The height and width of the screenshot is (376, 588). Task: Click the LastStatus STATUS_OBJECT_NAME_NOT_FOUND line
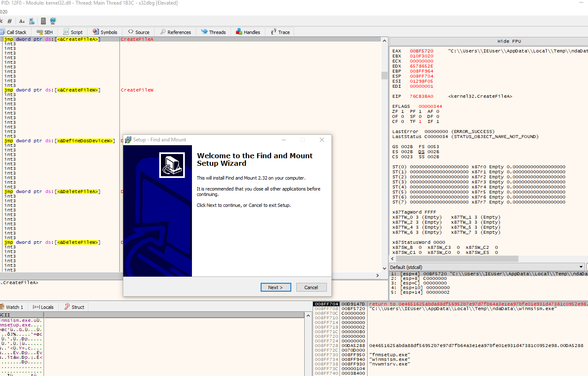(465, 137)
